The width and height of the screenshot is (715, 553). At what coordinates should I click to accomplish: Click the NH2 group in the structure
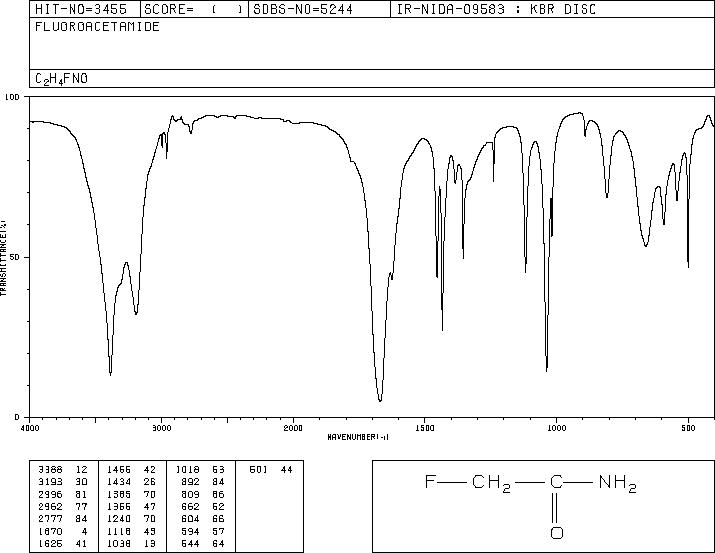click(618, 483)
